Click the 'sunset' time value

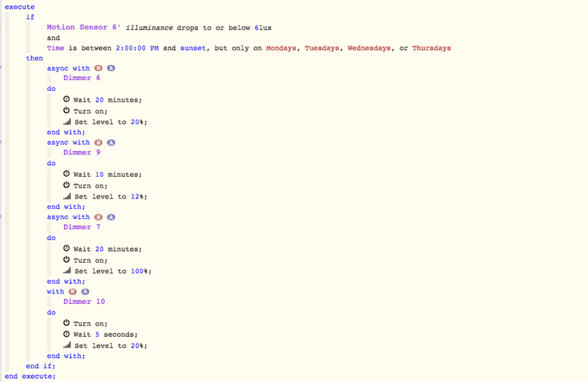coord(193,48)
